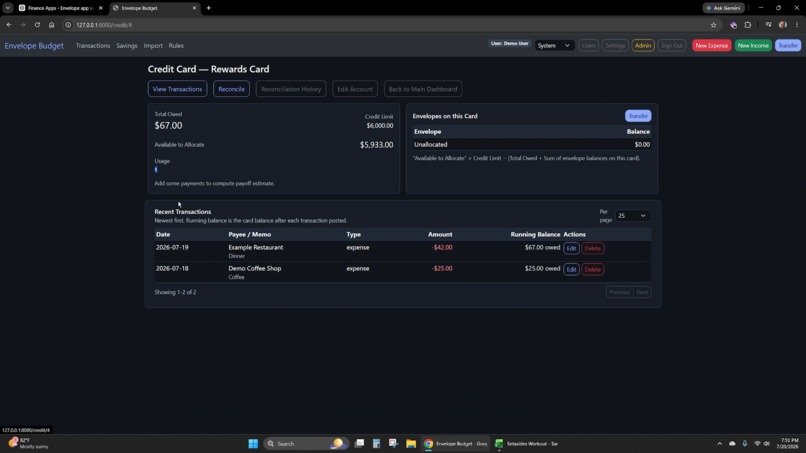Delete the Demo Coffee Shop transaction
This screenshot has height=453, width=806.
pos(592,269)
